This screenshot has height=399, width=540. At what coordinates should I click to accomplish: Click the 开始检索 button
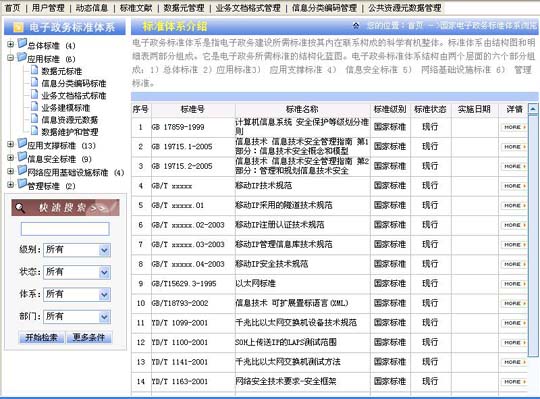(x=41, y=337)
